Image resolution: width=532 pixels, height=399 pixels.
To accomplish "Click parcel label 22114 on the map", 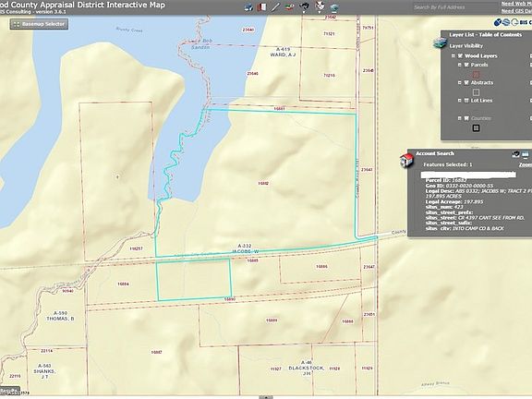I will coord(46,351).
